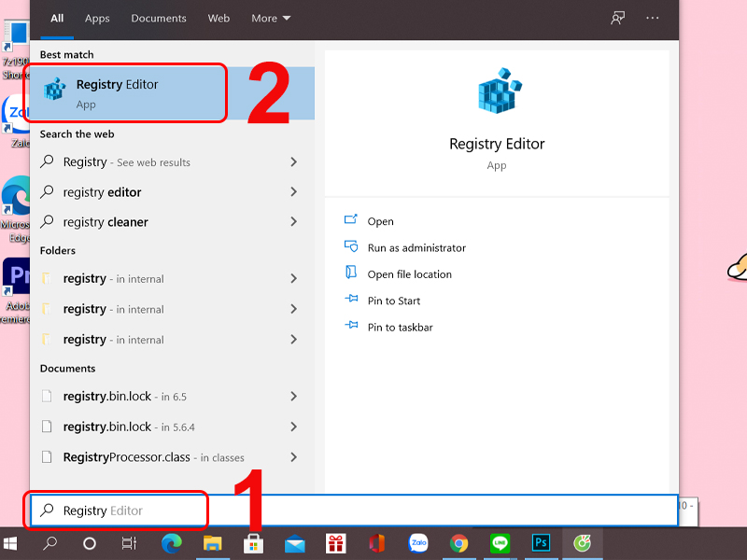Select the All search tab
This screenshot has height=560, width=747.
pyautogui.click(x=57, y=18)
